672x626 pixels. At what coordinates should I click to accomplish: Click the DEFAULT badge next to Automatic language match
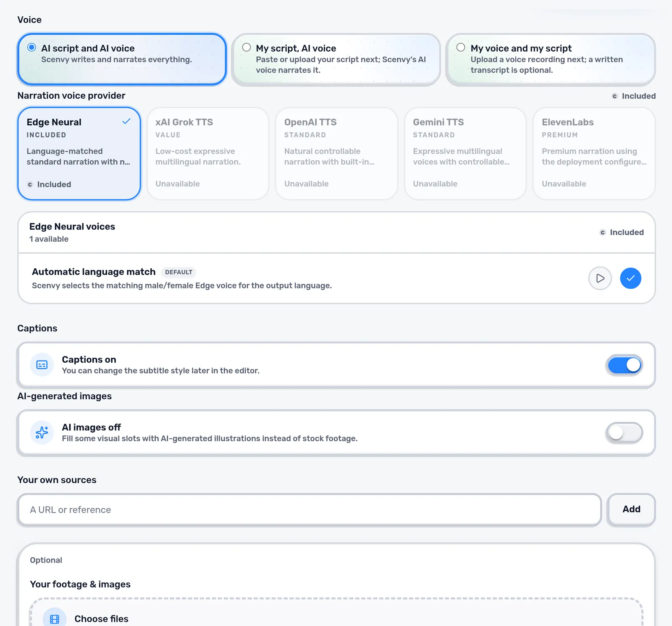point(178,272)
